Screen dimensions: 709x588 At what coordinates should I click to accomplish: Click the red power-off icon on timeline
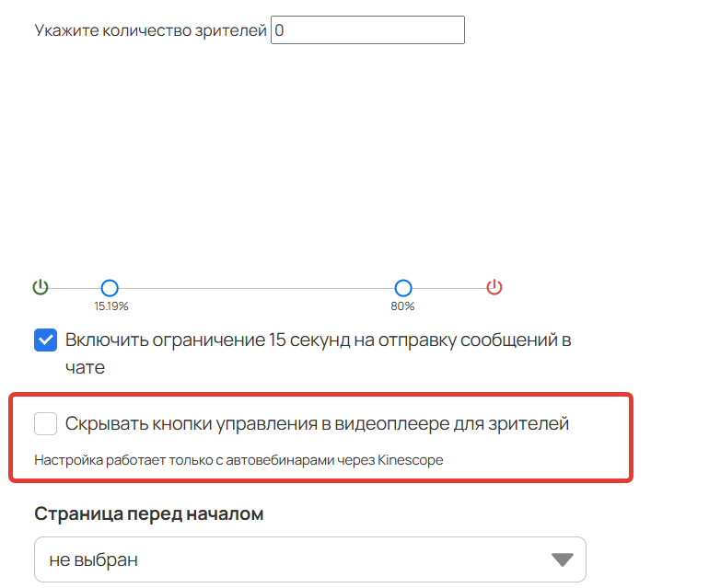pyautogui.click(x=494, y=287)
